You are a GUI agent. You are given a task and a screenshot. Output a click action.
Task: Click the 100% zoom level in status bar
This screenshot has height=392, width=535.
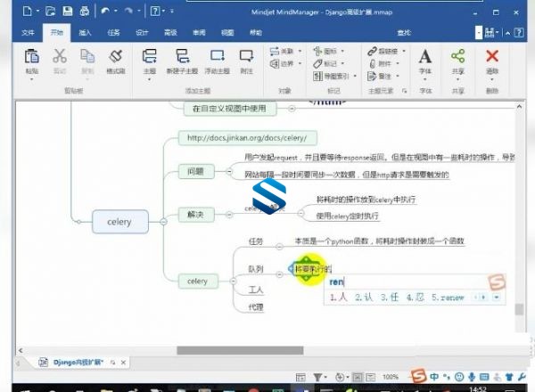[391, 377]
